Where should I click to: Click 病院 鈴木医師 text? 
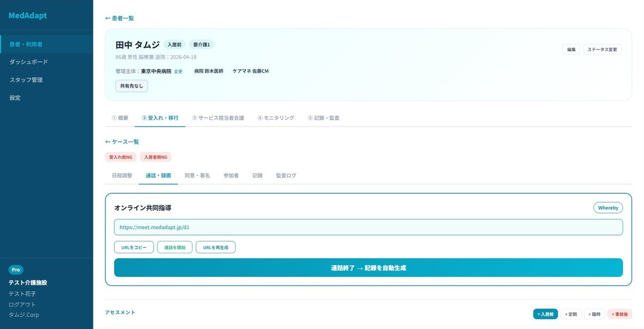pos(209,71)
